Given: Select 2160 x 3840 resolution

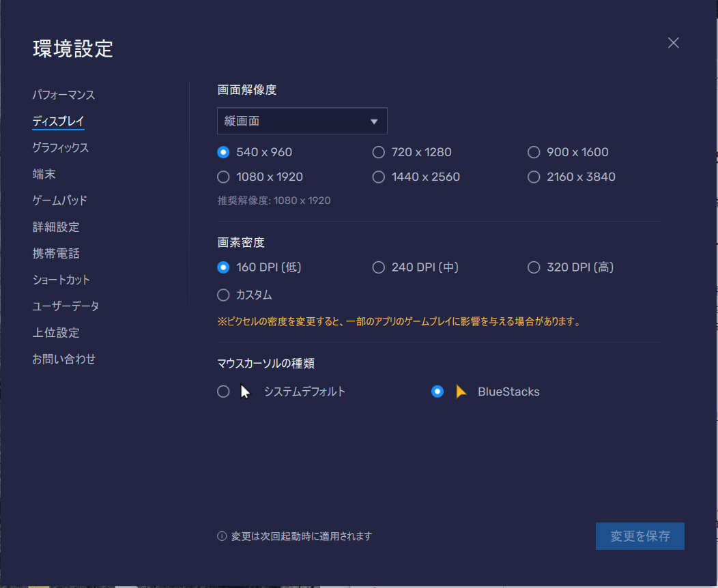Looking at the screenshot, I should [534, 177].
